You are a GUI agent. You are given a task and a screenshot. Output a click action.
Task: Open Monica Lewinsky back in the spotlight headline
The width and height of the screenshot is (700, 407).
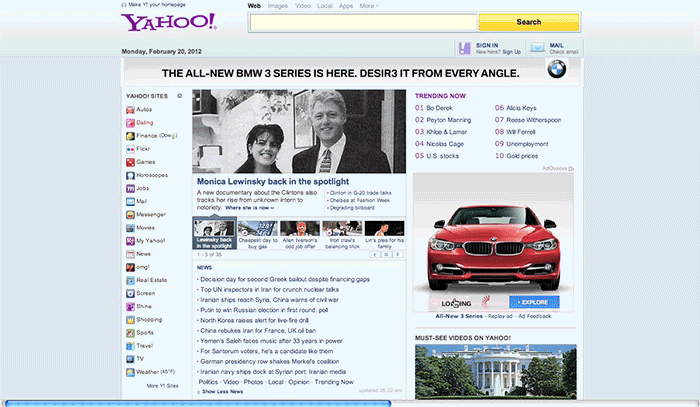[273, 182]
